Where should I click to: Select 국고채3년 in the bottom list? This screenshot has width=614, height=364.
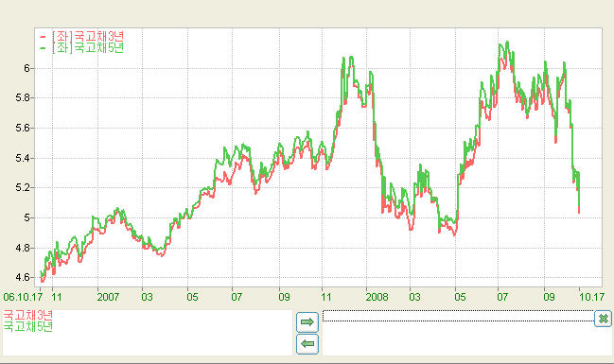point(28,315)
